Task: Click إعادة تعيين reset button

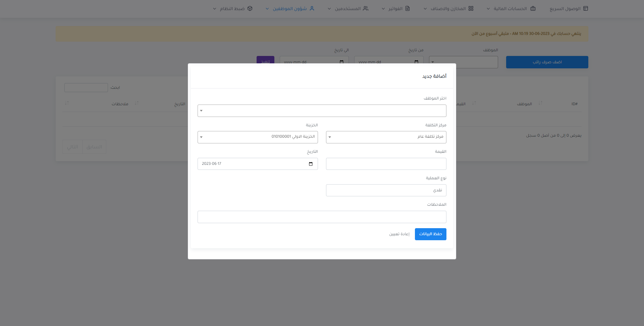Action: pyautogui.click(x=399, y=234)
